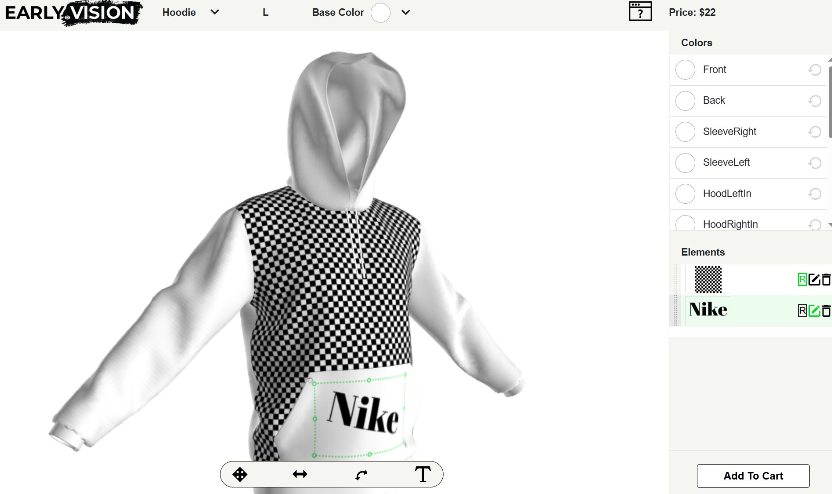The width and height of the screenshot is (832, 494).
Task: Expand the Base Color dropdown arrow
Action: point(405,13)
